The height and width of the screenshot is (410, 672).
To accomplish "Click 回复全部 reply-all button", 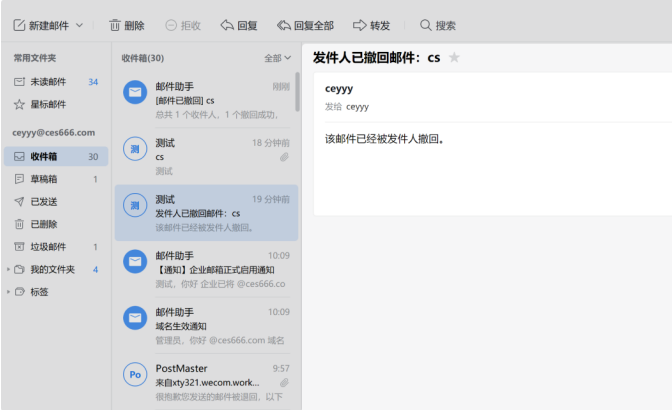I will tap(305, 24).
